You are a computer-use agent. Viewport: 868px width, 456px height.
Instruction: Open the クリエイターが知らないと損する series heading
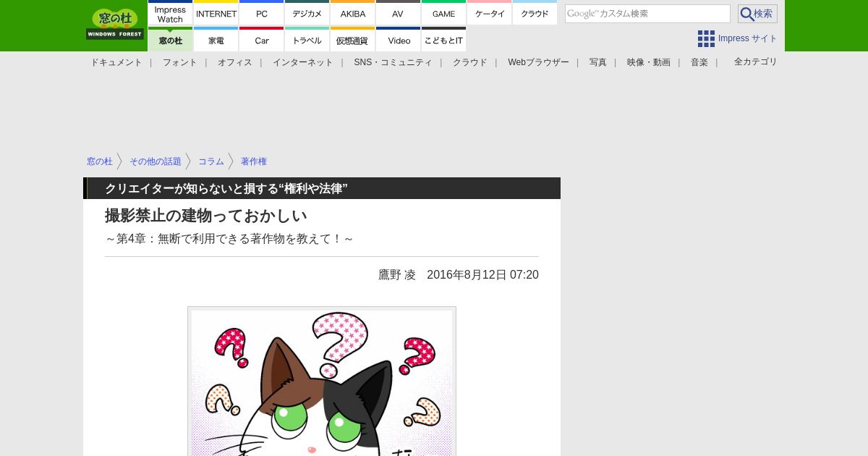click(x=226, y=188)
